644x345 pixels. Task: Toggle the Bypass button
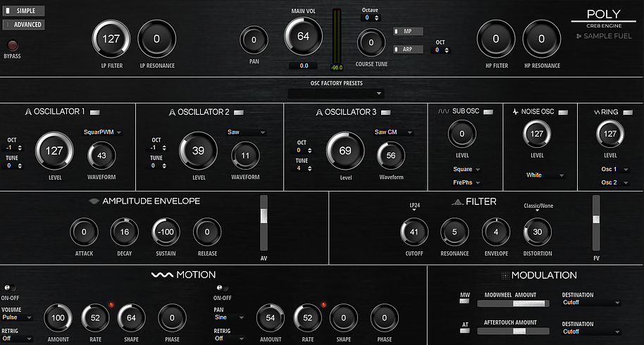coord(12,45)
